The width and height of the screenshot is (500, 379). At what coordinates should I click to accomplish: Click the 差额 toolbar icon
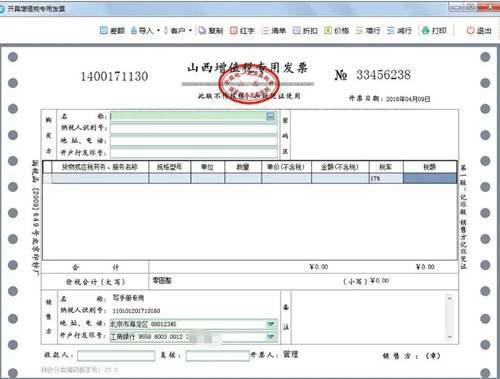tap(104, 31)
